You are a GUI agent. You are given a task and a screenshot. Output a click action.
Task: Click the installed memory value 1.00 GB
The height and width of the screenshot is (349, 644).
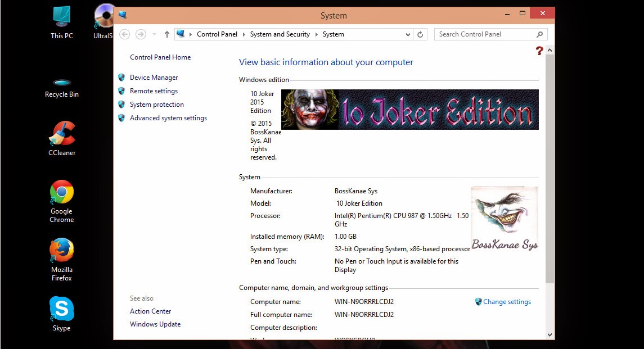(345, 237)
